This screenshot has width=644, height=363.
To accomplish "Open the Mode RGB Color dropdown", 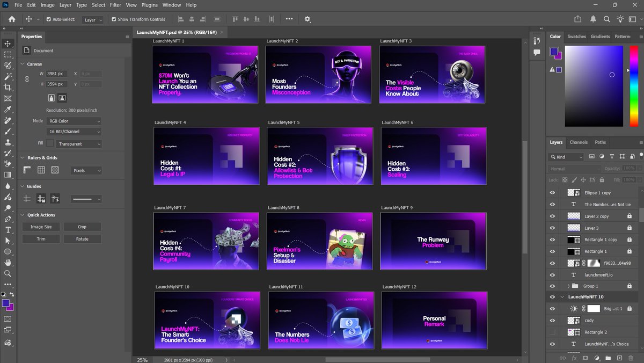I will [74, 121].
